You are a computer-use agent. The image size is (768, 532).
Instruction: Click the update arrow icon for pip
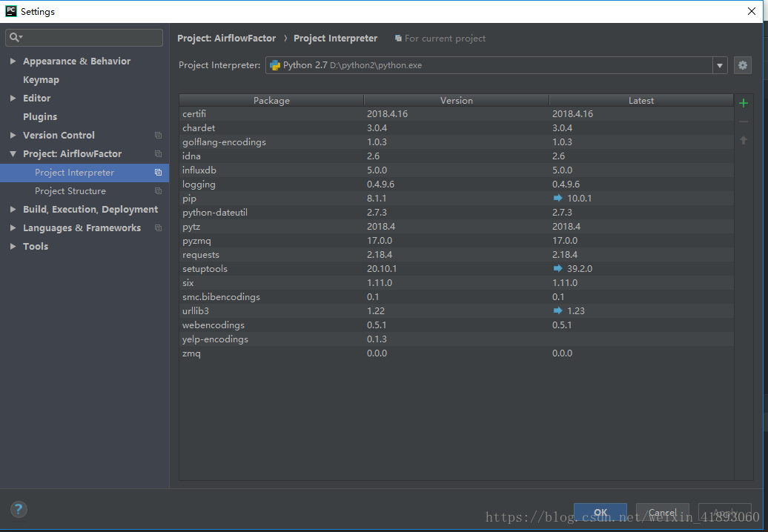coord(557,199)
